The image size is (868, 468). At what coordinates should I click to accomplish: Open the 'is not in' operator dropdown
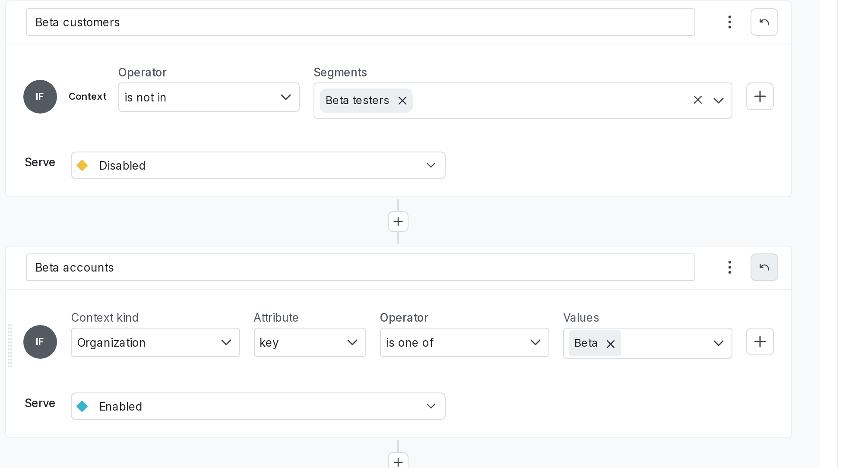(x=209, y=97)
